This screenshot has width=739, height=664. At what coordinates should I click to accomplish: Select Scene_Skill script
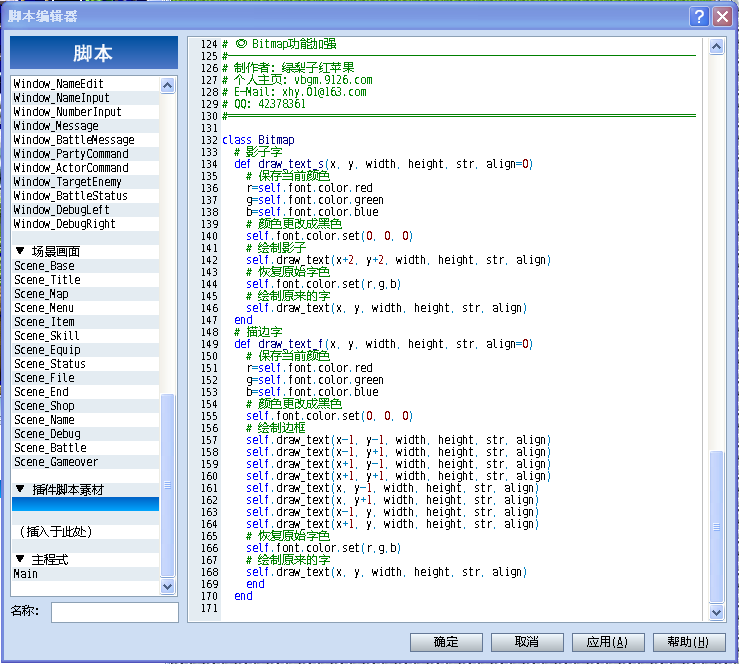85,336
